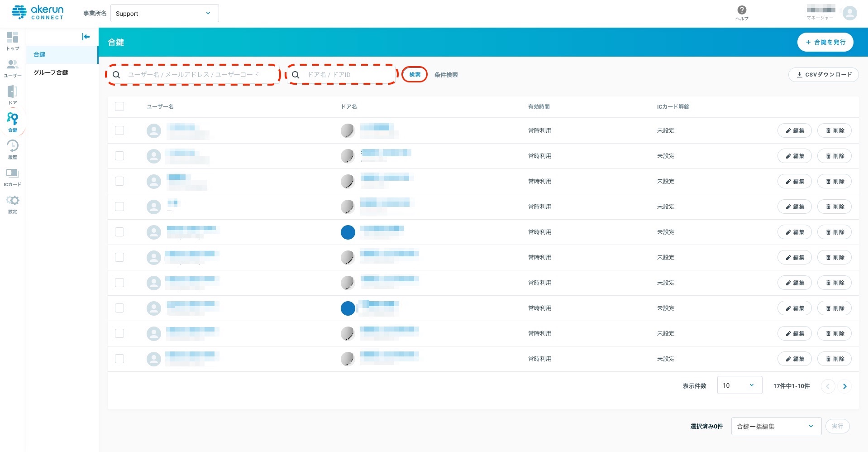Check the sixth row's checkbox
Screen dimensions: 868x452
tap(119, 257)
